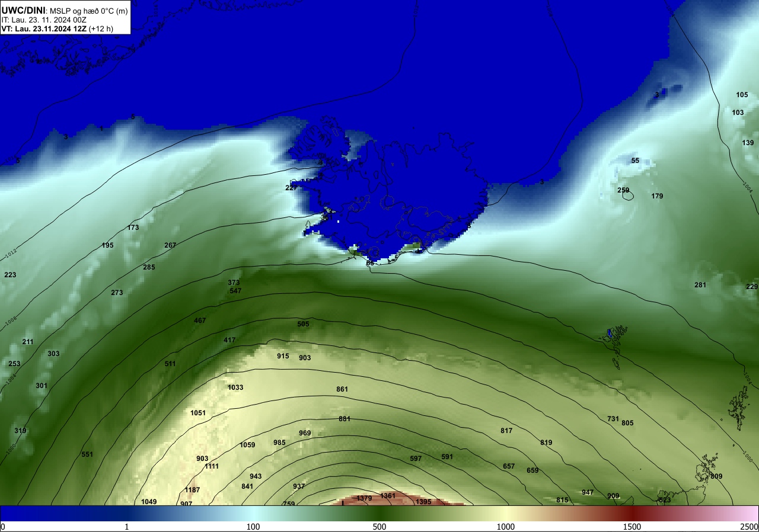This screenshot has width=759, height=532.
Task: Click the map value '467'
Action: (x=200, y=321)
